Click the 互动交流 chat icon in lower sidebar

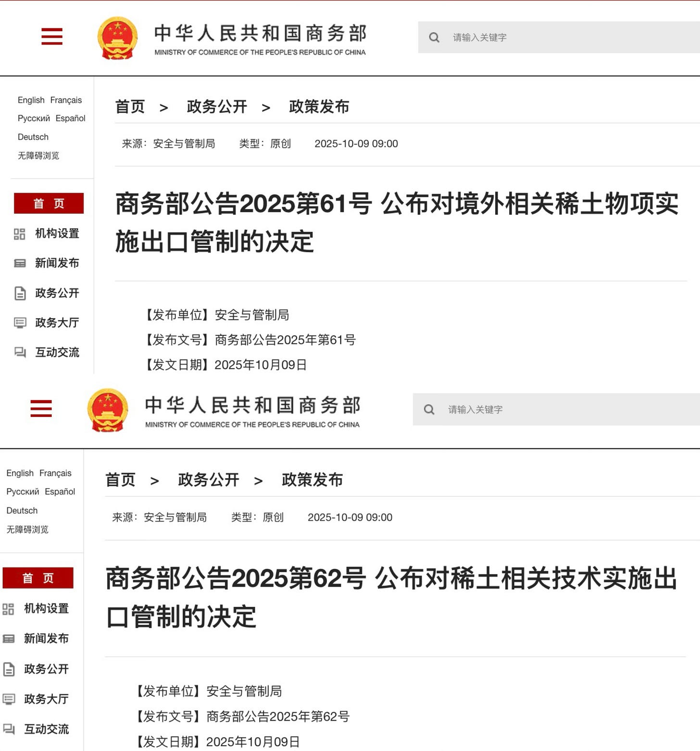9,729
